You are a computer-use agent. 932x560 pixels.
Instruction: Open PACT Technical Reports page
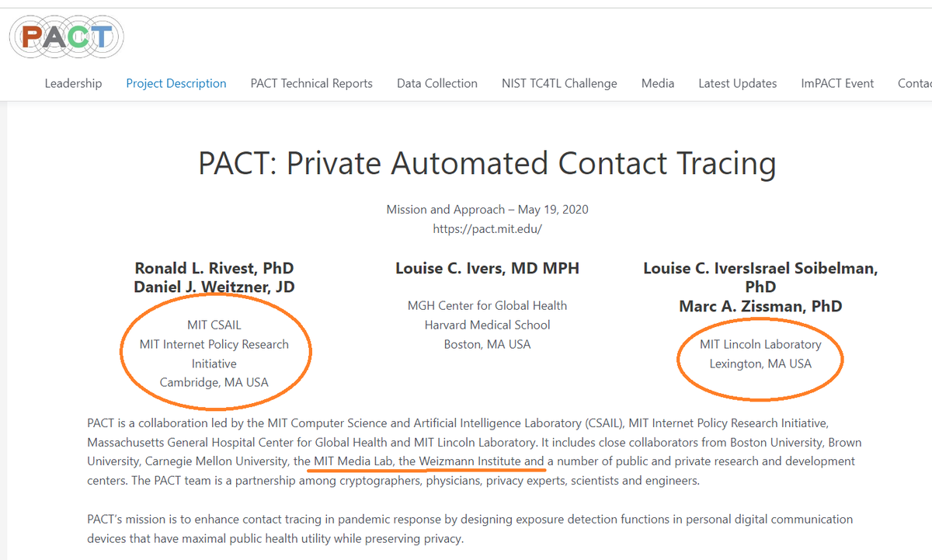tap(311, 83)
